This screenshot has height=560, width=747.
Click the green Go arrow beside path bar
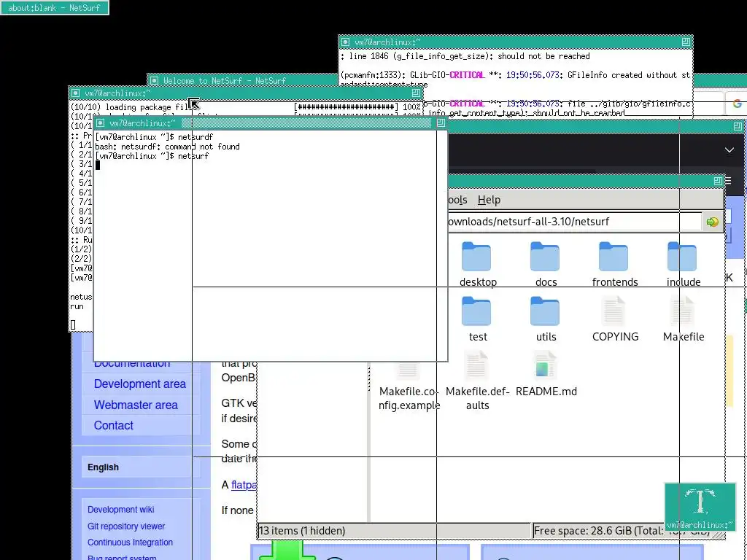[x=712, y=222]
